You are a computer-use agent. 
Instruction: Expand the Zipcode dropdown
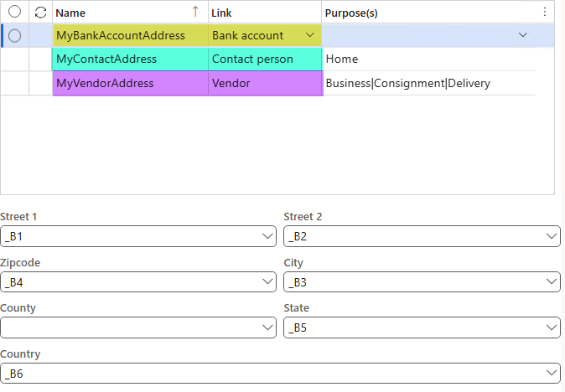click(x=267, y=281)
